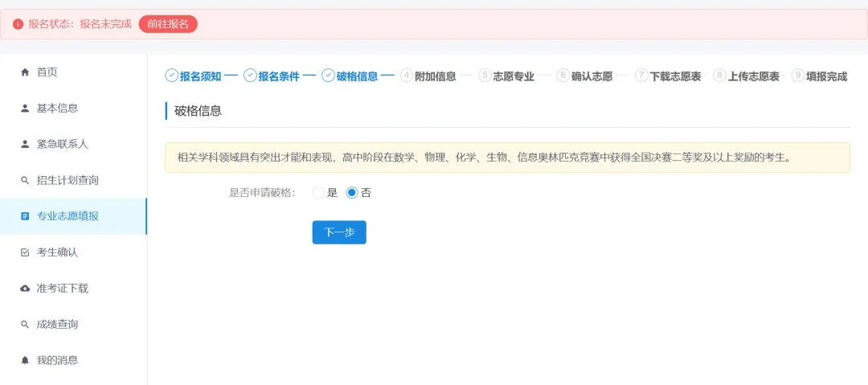This screenshot has width=868, height=385.
Task: Click step number 4 circle for 附加信息
Action: tap(407, 76)
